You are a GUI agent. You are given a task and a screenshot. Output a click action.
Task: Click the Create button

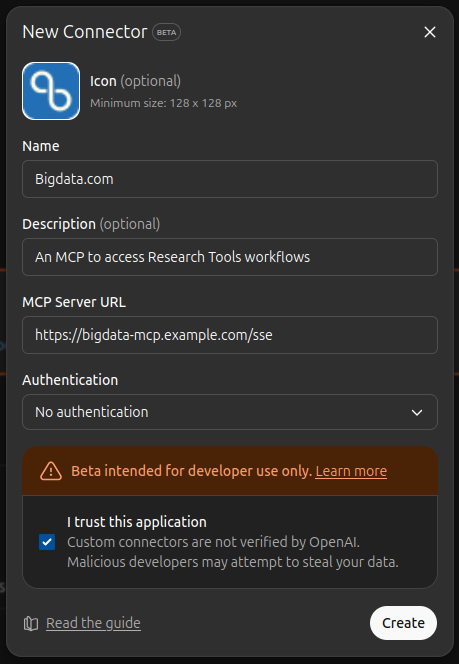pyautogui.click(x=403, y=623)
